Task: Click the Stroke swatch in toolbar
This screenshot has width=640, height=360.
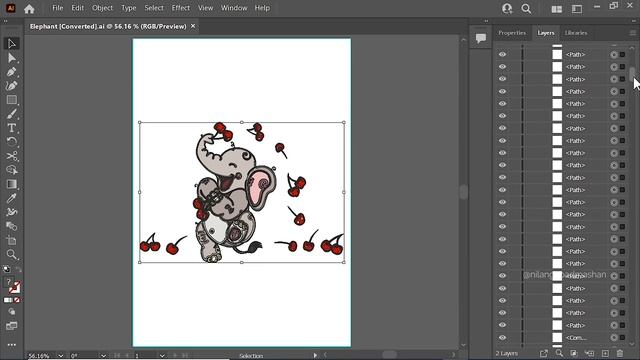Action: (15, 287)
